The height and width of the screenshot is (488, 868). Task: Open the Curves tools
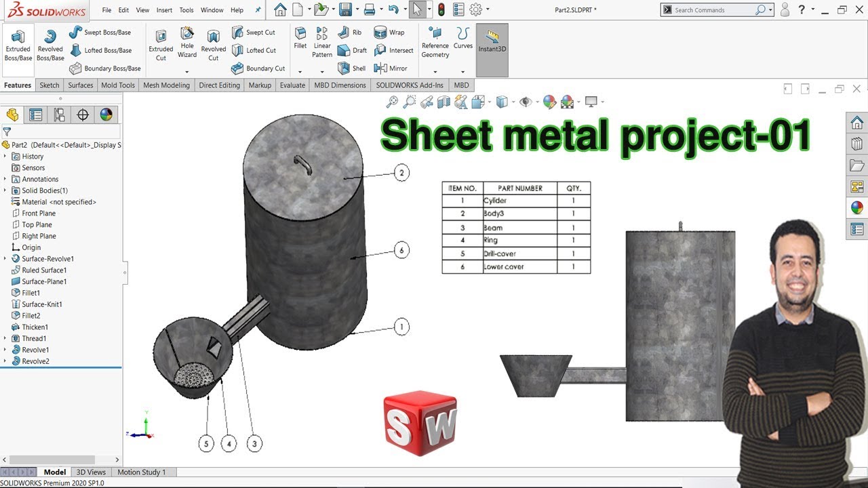(x=463, y=39)
